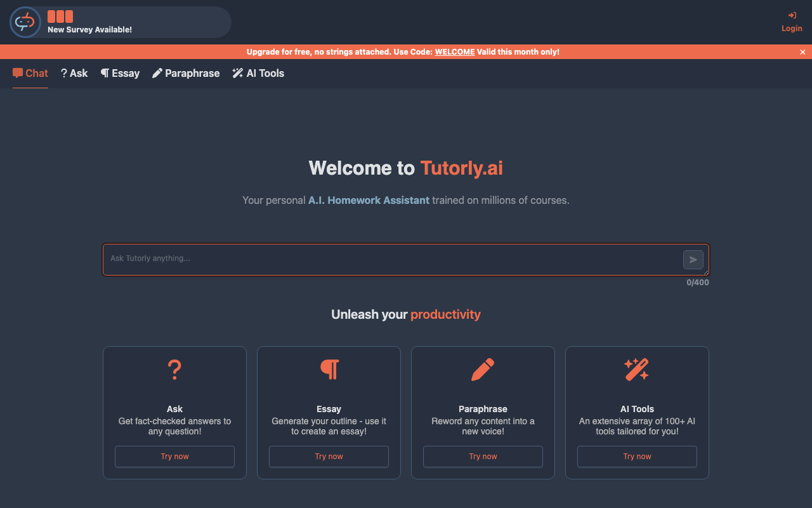
Task: Click Try now under Essay
Action: (x=329, y=457)
